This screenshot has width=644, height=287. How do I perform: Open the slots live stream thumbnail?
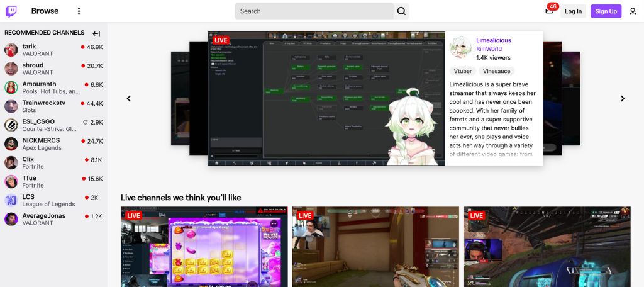204,247
